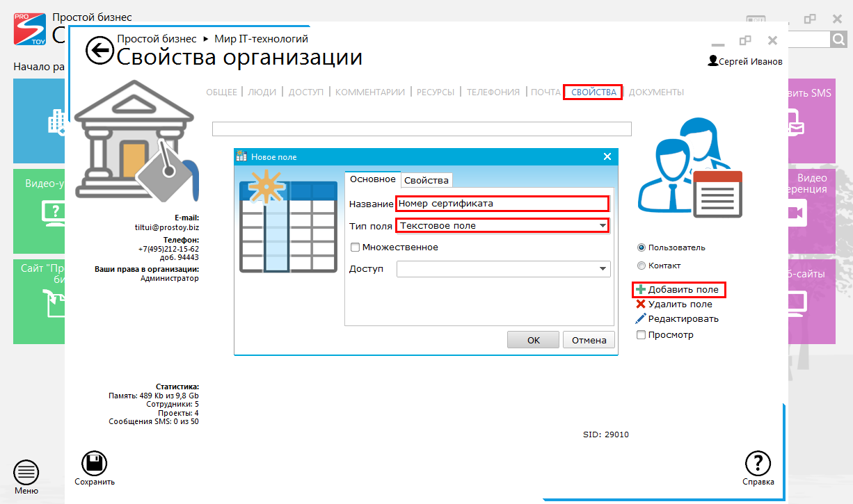
Task: Click the Сотрудники: 5 statistic
Action: click(173, 404)
